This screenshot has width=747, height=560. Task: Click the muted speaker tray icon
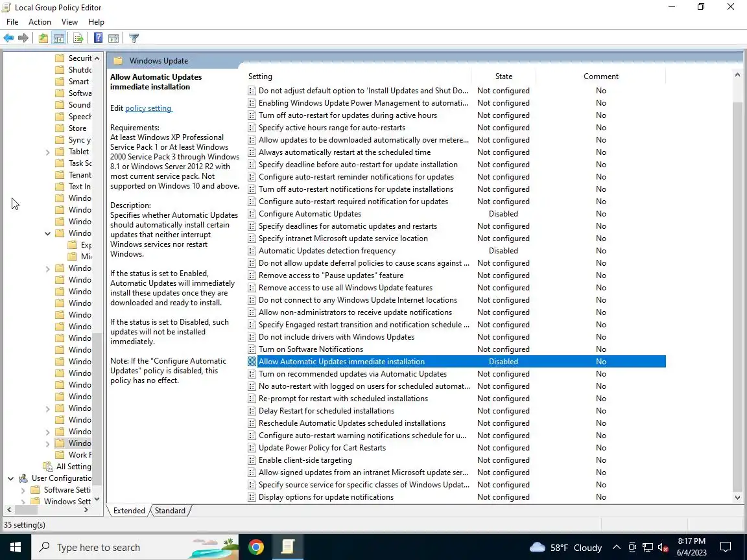(663, 548)
